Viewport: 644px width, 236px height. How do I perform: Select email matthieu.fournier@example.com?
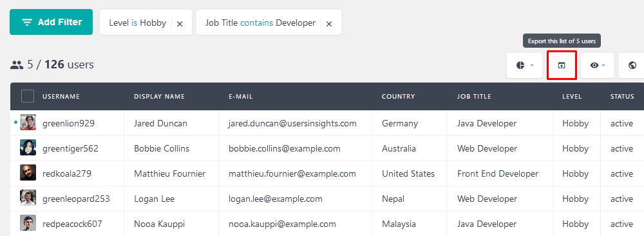292,173
